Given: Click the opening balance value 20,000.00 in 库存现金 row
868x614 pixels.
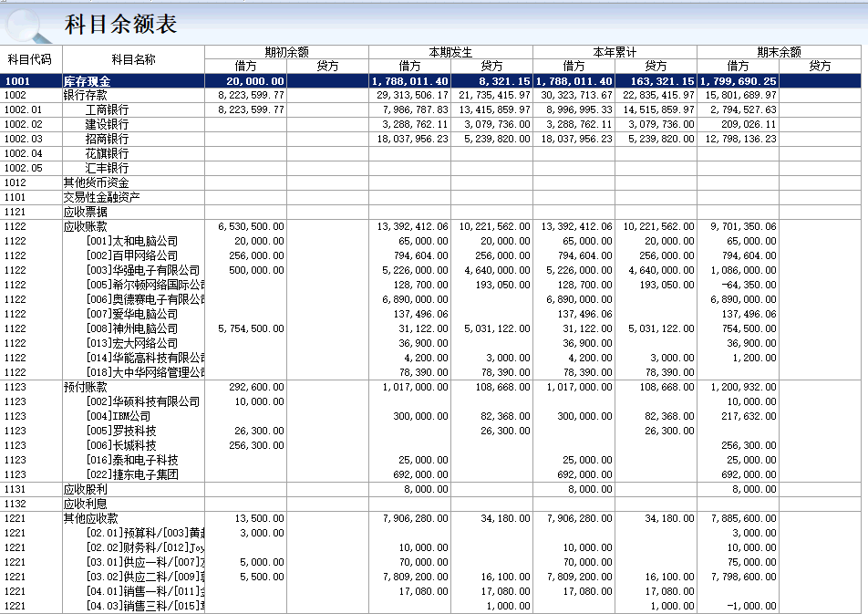Looking at the screenshot, I should (255, 81).
